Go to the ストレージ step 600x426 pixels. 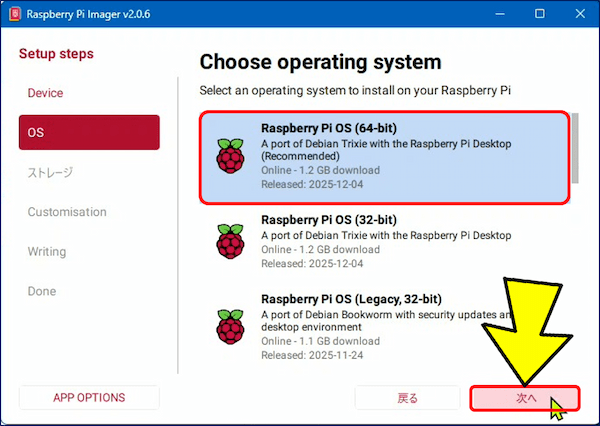[x=50, y=172]
